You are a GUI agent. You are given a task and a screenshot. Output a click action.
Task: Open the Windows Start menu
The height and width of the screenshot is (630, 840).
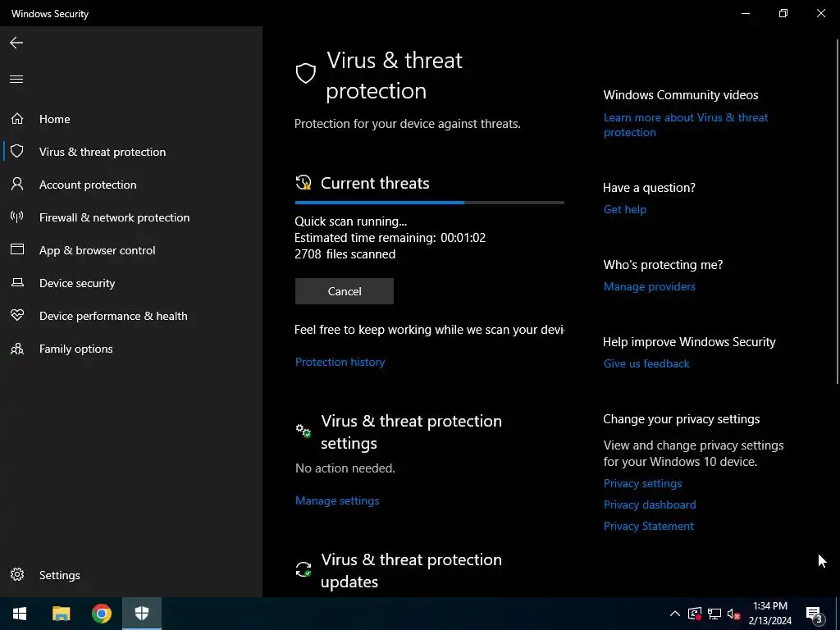coord(20,614)
